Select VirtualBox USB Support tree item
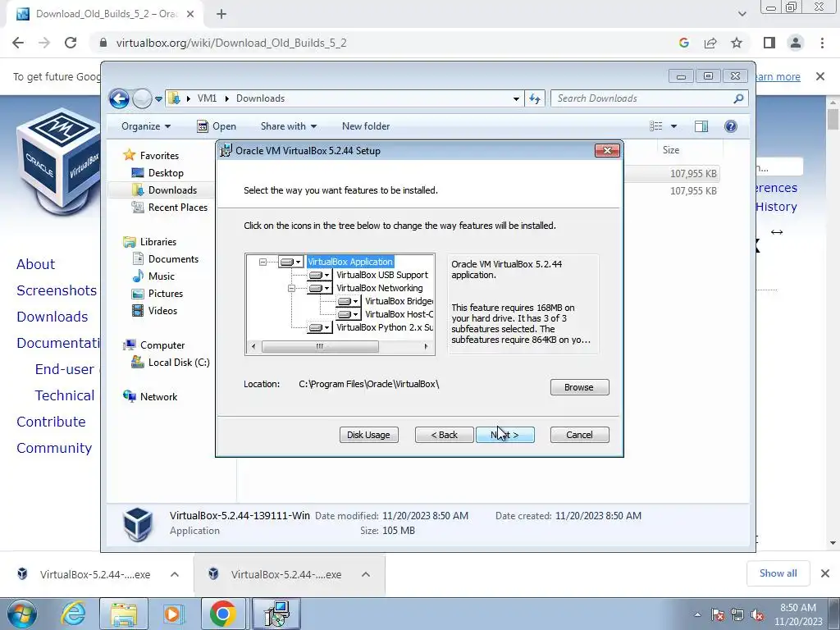Screen dimensions: 840x630 tap(382, 275)
